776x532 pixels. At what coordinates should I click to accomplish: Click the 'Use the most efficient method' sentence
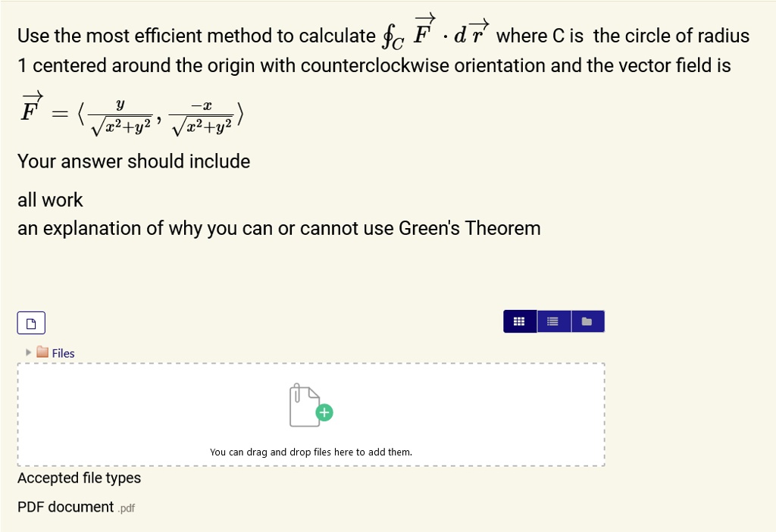(x=196, y=36)
